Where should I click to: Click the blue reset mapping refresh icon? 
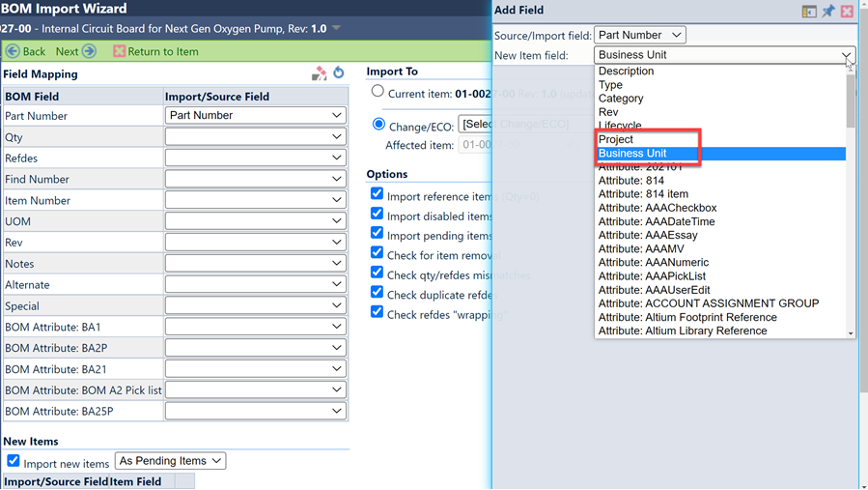pos(339,73)
